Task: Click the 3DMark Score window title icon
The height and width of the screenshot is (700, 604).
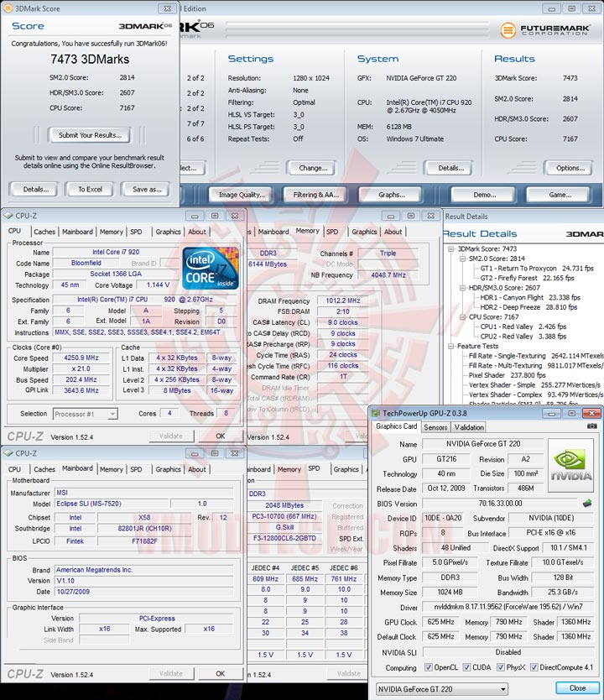Action: pos(8,8)
